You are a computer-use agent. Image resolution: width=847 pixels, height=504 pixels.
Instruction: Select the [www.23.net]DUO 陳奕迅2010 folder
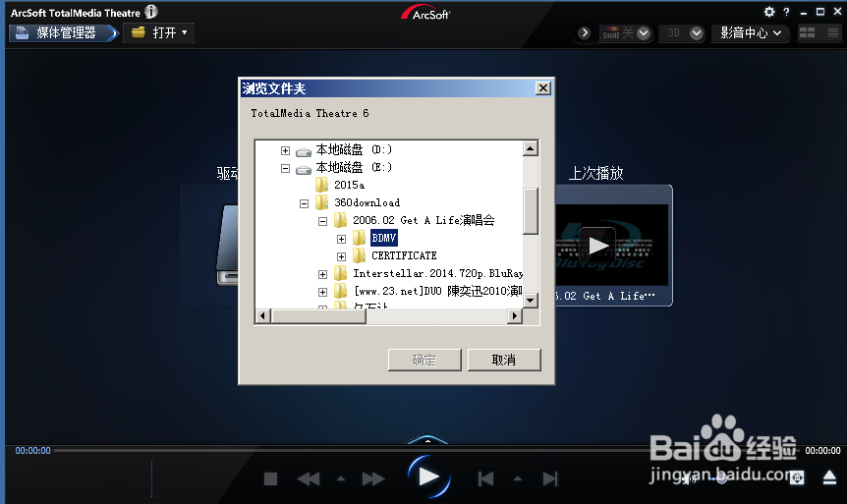pos(437,291)
